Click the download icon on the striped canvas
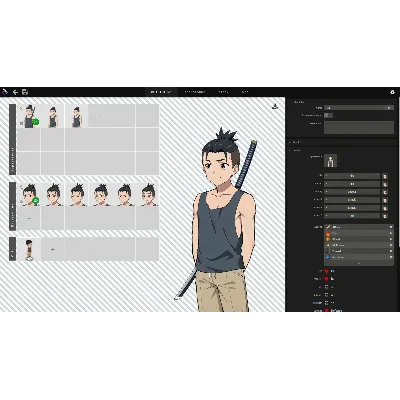400x400 pixels. 275,106
